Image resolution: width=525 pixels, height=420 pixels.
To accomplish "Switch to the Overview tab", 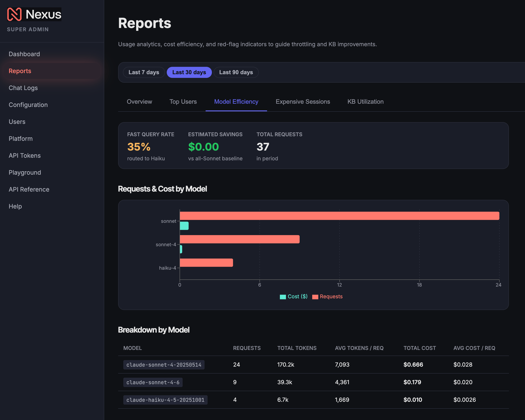I will 139,102.
